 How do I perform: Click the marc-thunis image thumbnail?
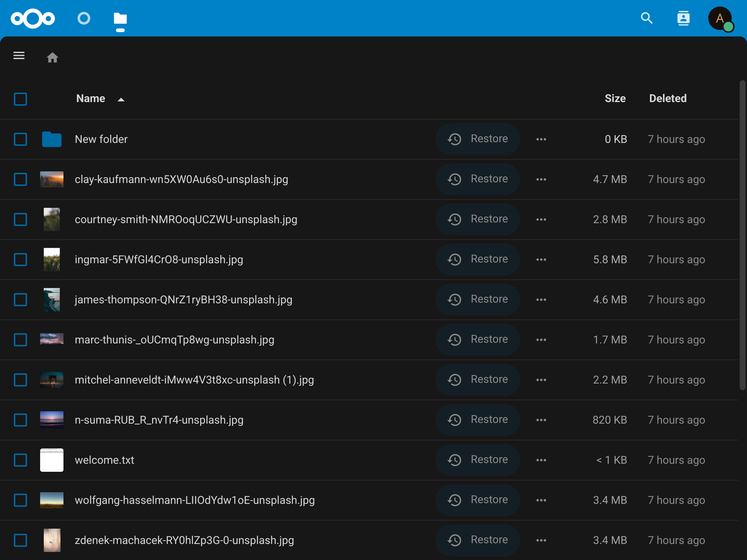pos(52,339)
